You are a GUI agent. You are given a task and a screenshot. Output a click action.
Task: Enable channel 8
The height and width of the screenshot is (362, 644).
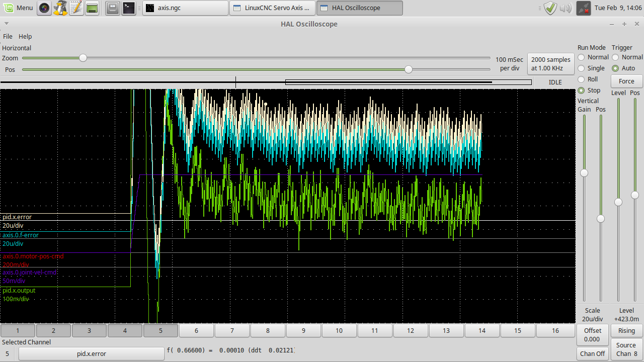(x=268, y=330)
